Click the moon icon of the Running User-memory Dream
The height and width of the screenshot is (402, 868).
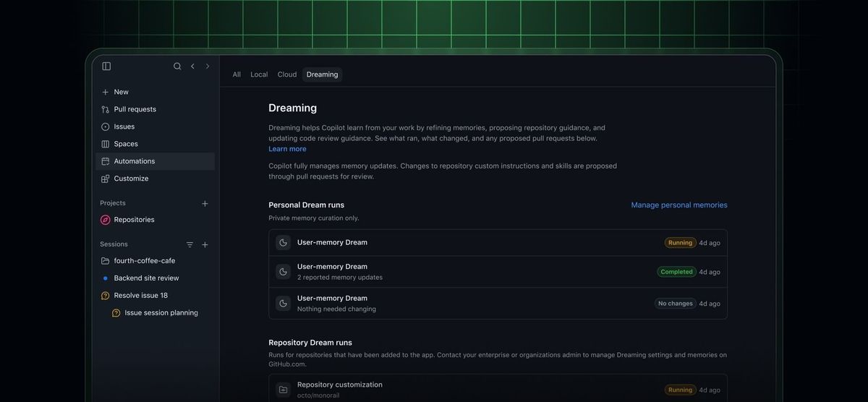click(x=283, y=243)
